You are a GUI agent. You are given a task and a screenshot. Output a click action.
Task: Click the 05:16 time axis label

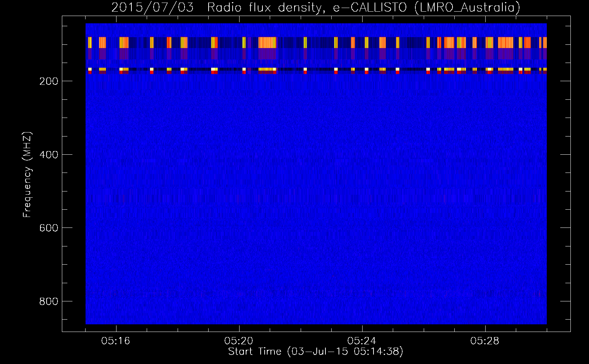116,341
